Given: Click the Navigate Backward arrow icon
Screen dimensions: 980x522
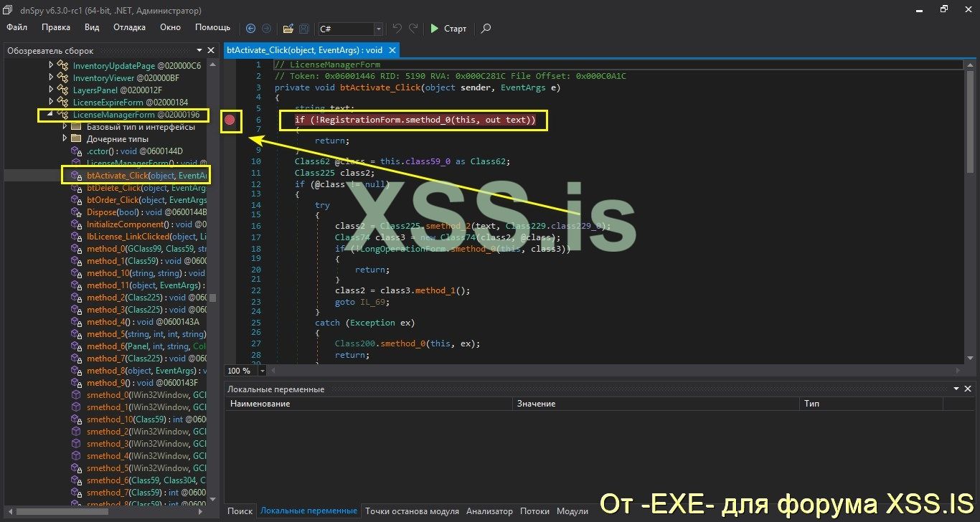Looking at the screenshot, I should pos(250,29).
